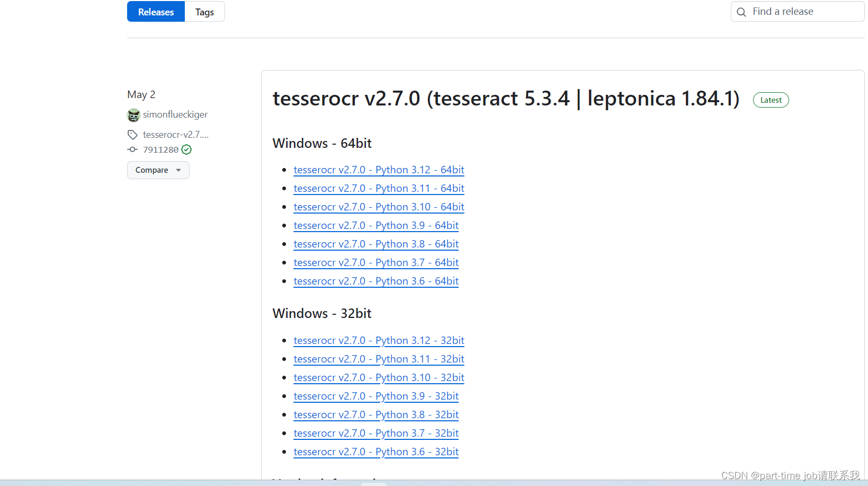
Task: Open the simonflueckiger profile link
Action: 175,114
